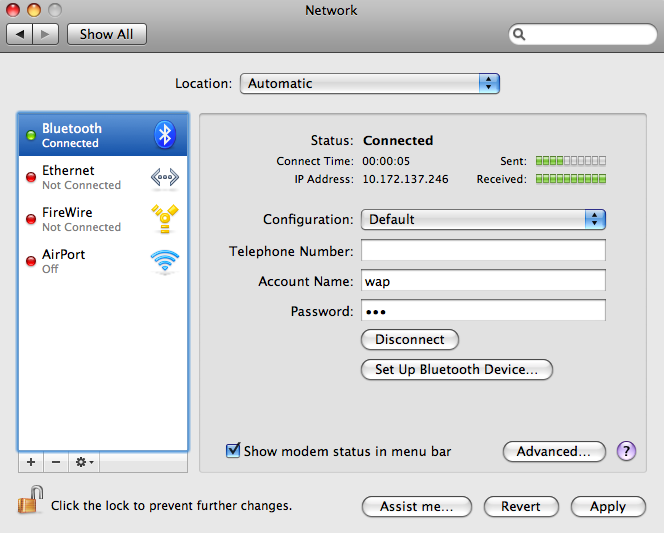Screen dimensions: 664x533
Task: Select Ethernet in the services list
Action: point(80,177)
